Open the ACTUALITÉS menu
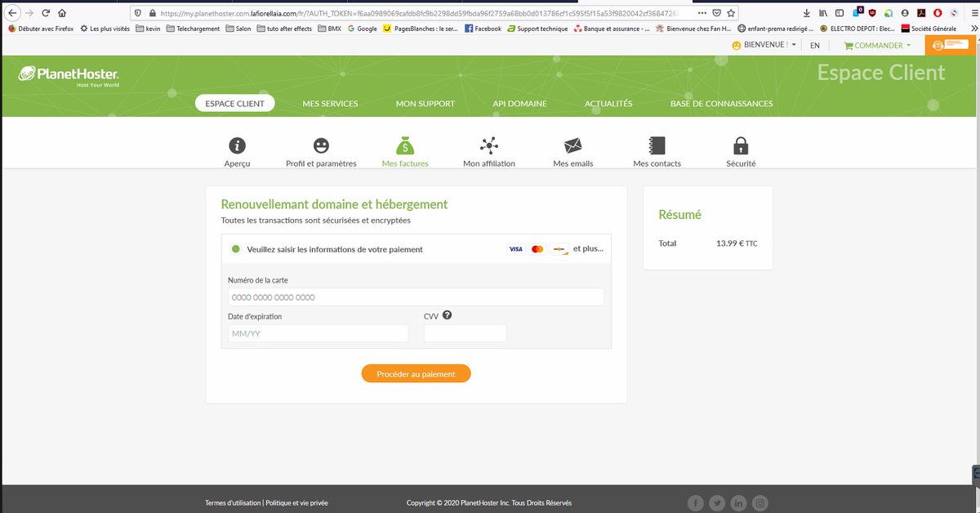This screenshot has width=980, height=513. click(x=608, y=104)
